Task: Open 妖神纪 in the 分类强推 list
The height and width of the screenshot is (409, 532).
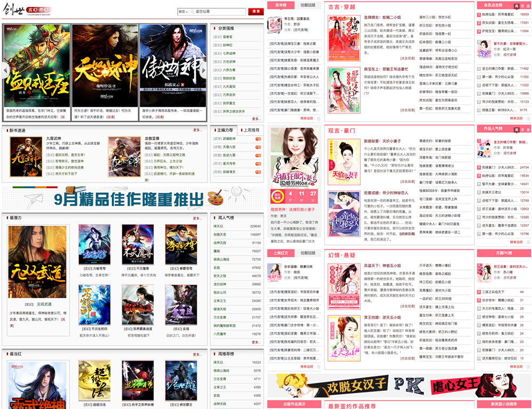Action: (x=228, y=45)
